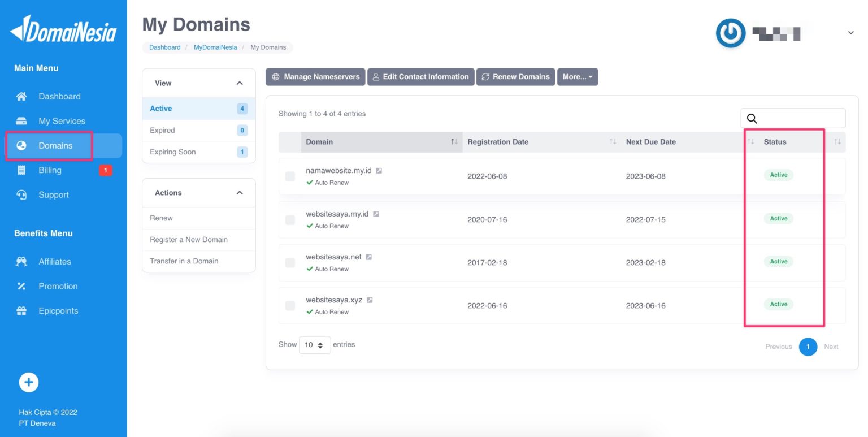This screenshot has width=868, height=437.
Task: Open the More... dropdown button
Action: tap(577, 77)
